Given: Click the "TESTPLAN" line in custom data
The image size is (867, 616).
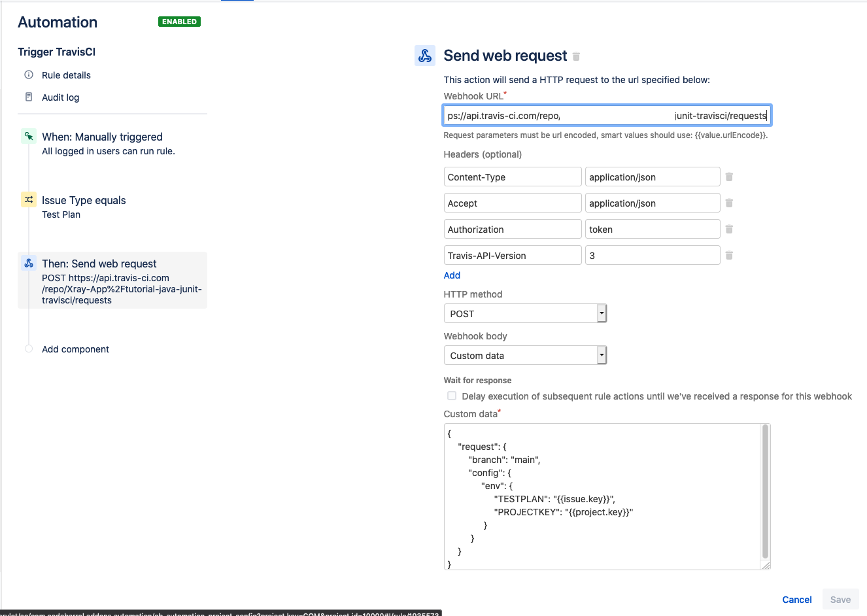Looking at the screenshot, I should point(554,499).
